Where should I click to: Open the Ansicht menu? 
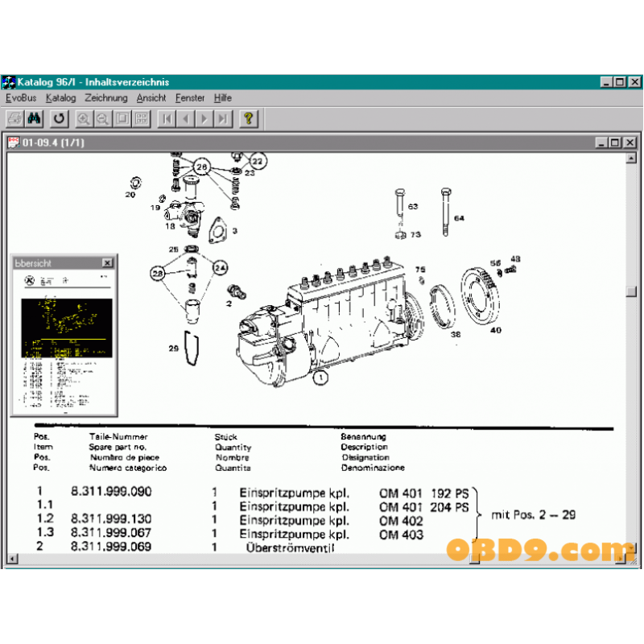pyautogui.click(x=151, y=98)
